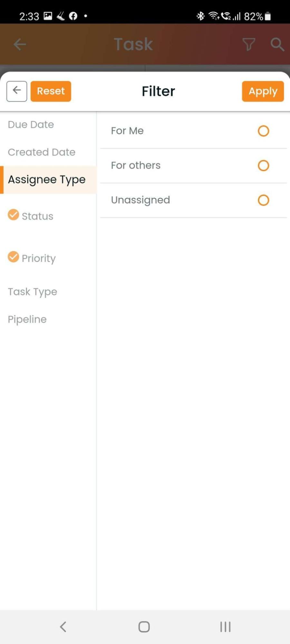The width and height of the screenshot is (290, 644).
Task: Click the Apply button
Action: point(263,91)
